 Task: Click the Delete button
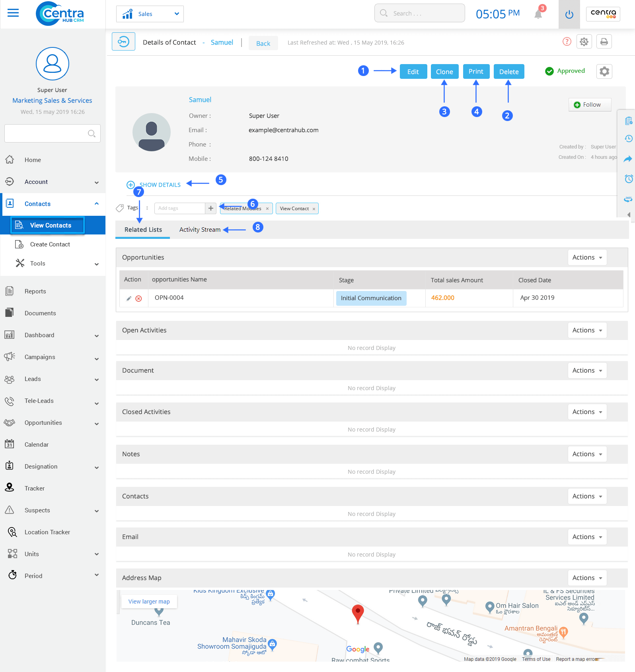point(509,72)
